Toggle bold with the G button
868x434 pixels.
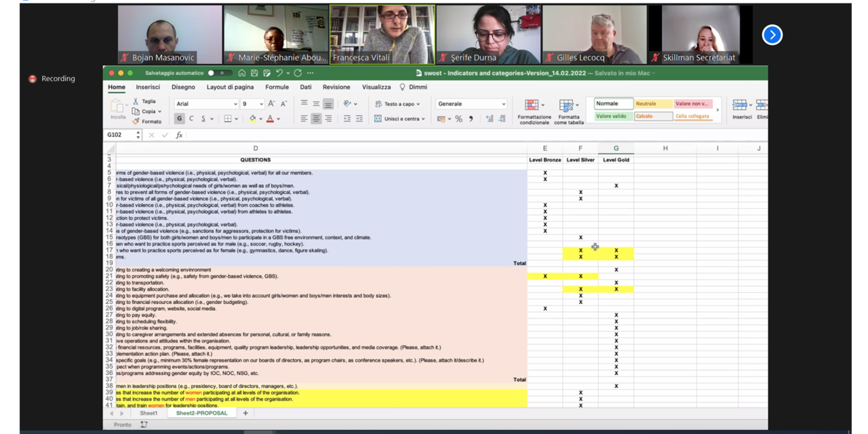(179, 119)
